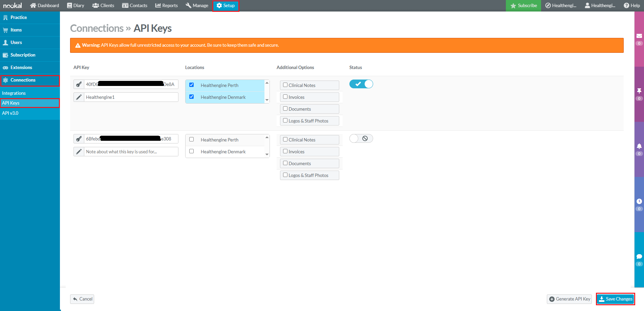Open the Healthengine user account dropdown
This screenshot has height=311, width=644.
pyautogui.click(x=600, y=5)
